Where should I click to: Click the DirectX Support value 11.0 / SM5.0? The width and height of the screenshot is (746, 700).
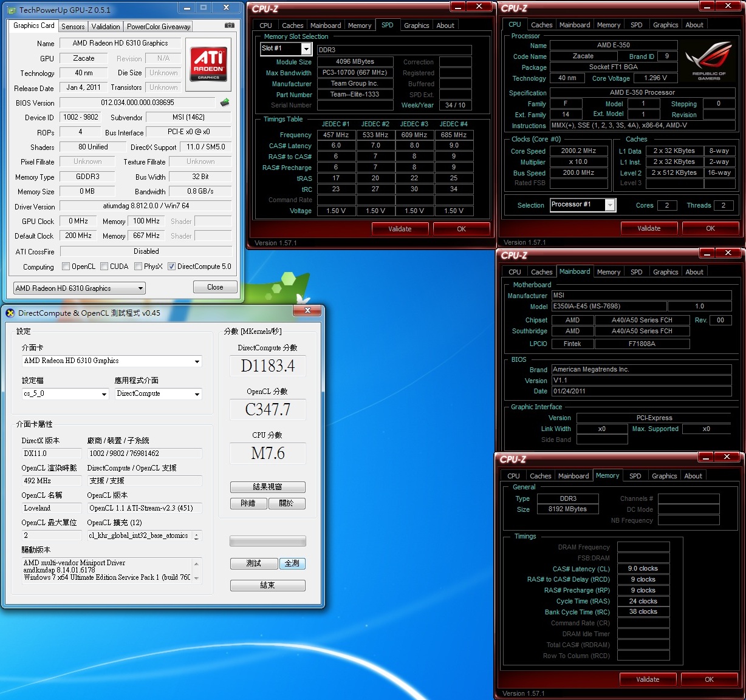pyautogui.click(x=206, y=147)
